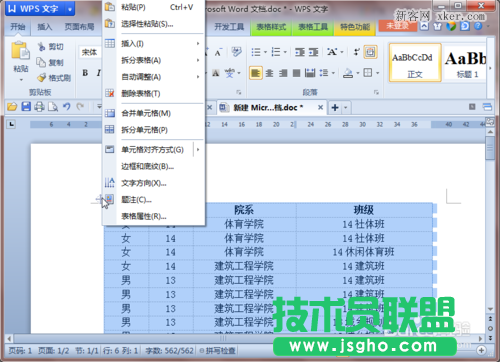Select the Format Painter (格式刷) tool

(54, 78)
